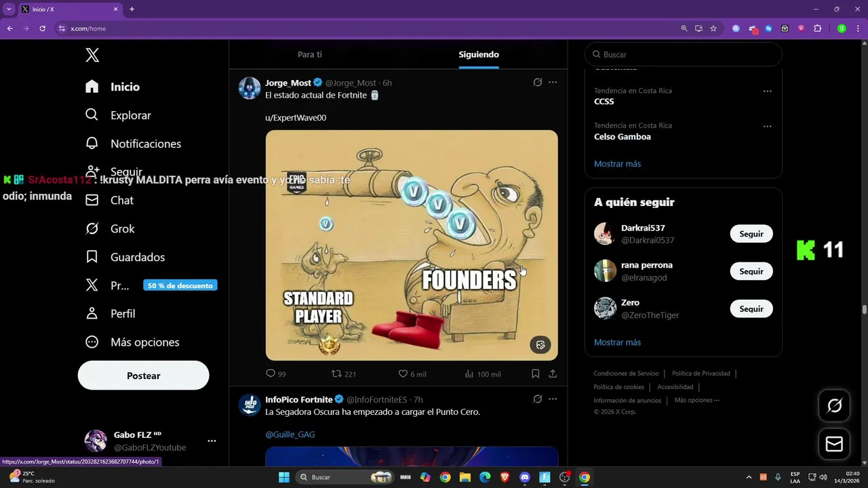This screenshot has height=488, width=868.
Task: Open Brave browser from the taskbar
Action: [x=505, y=477]
